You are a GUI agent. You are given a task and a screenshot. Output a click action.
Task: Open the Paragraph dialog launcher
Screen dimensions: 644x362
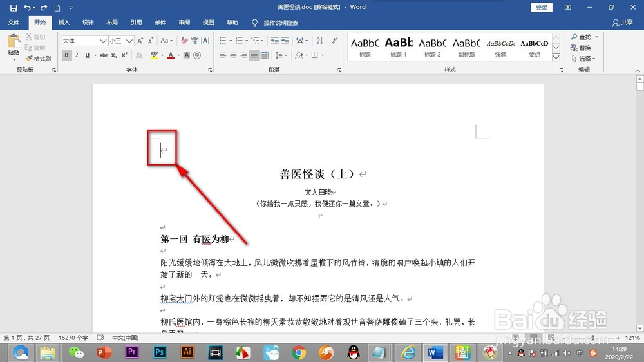(x=339, y=70)
